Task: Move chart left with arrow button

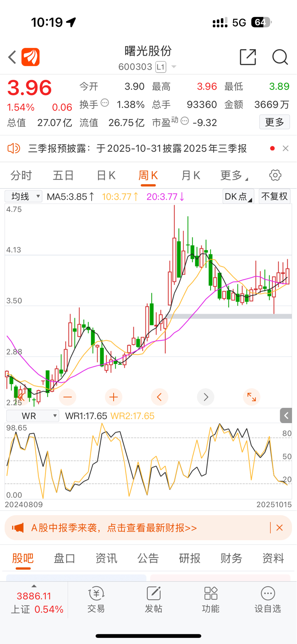Action: click(x=160, y=397)
